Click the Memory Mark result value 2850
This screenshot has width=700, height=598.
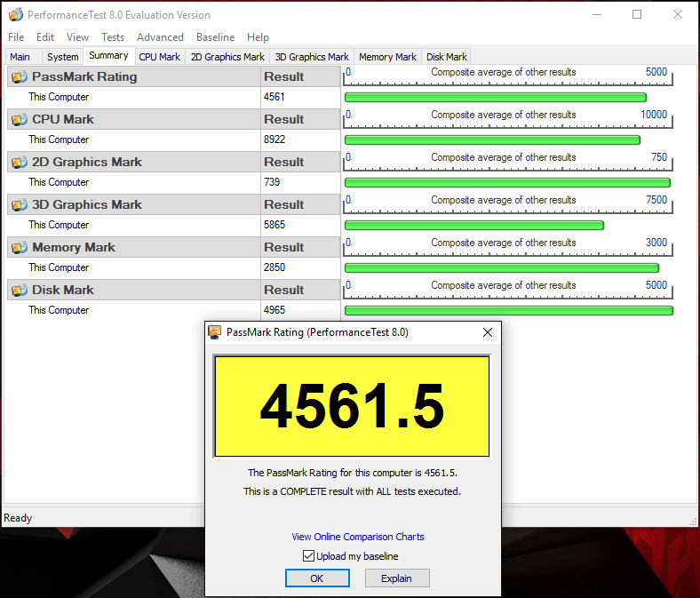point(274,267)
